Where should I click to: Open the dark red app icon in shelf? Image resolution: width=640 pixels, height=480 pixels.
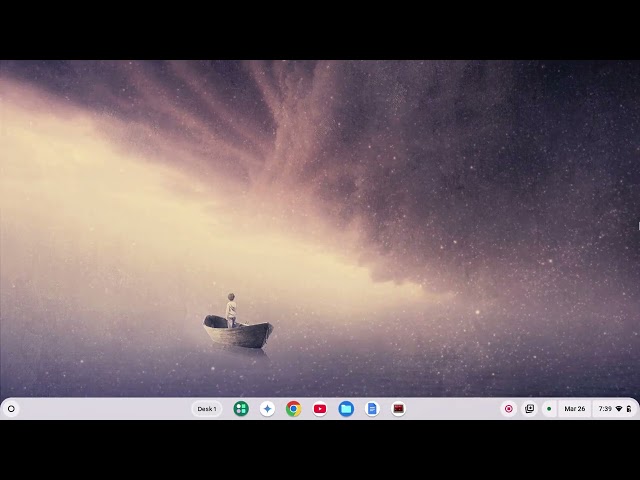(398, 409)
